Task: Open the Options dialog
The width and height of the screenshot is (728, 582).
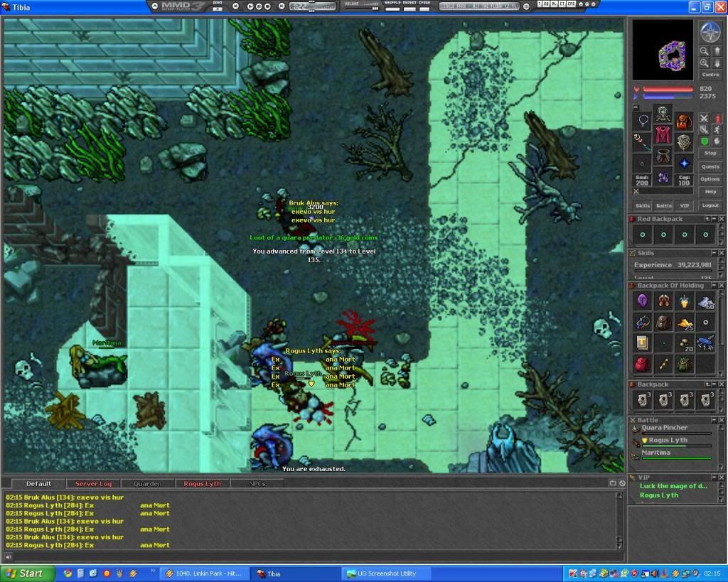Action: point(710,179)
